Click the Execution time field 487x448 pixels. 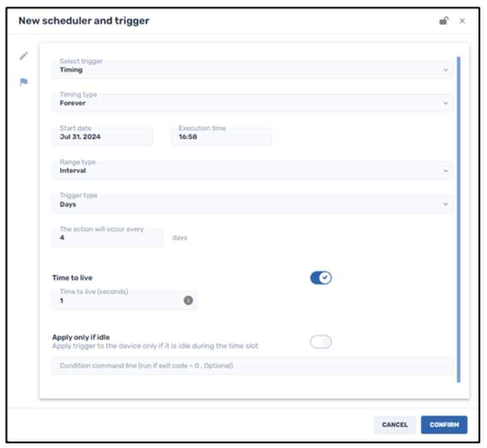(221, 136)
